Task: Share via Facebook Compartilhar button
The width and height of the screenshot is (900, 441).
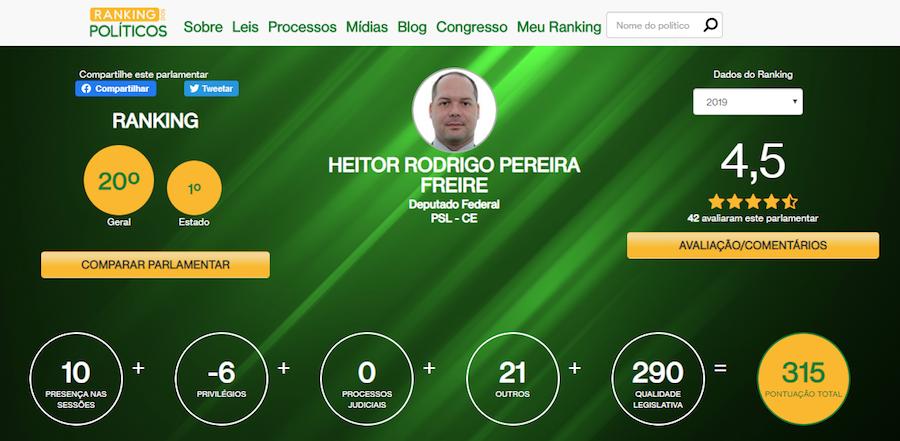Action: pyautogui.click(x=115, y=88)
